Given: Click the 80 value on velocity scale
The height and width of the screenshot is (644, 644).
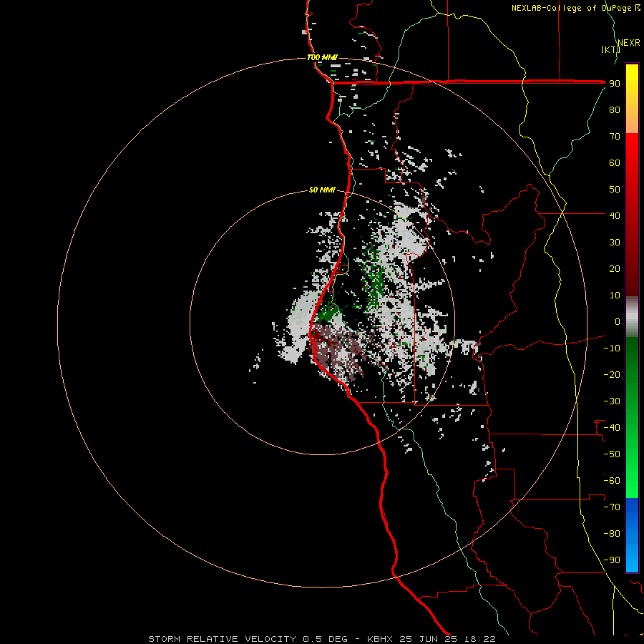Looking at the screenshot, I should 615,110.
